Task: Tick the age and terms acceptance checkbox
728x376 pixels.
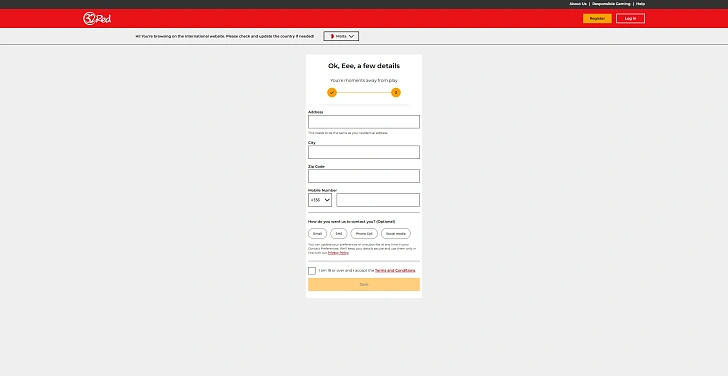Action: pos(312,271)
